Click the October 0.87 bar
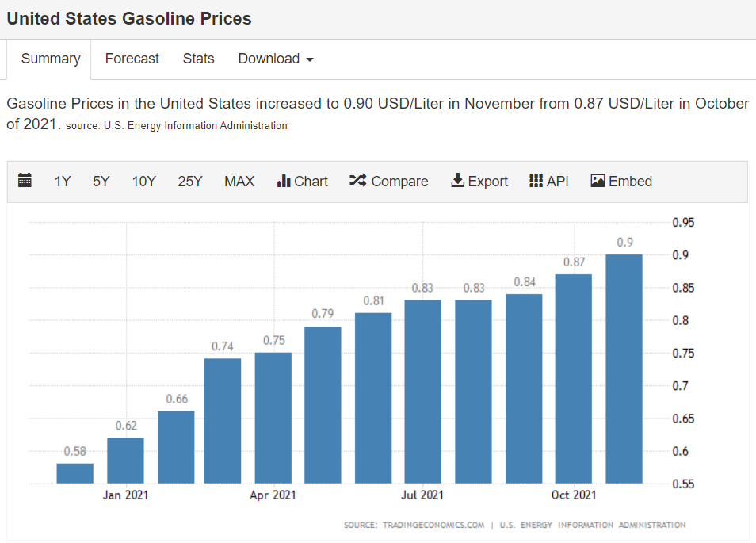This screenshot has width=756, height=543. (573, 379)
